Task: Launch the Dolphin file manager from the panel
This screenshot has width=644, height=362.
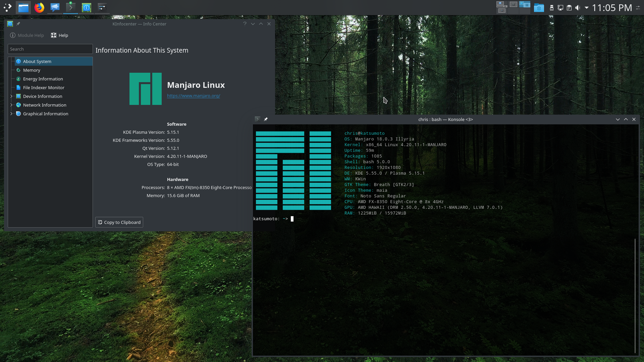Action: [23, 7]
